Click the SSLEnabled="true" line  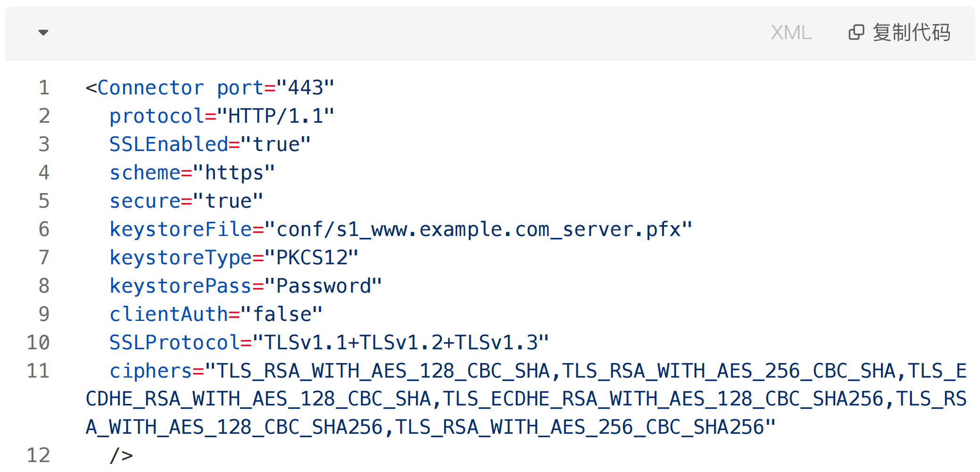210,144
